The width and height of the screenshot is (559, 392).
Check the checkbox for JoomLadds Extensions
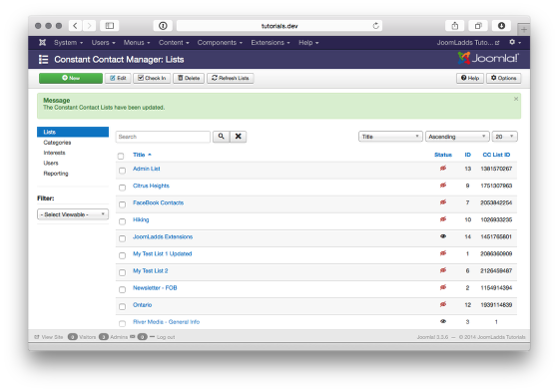point(122,238)
